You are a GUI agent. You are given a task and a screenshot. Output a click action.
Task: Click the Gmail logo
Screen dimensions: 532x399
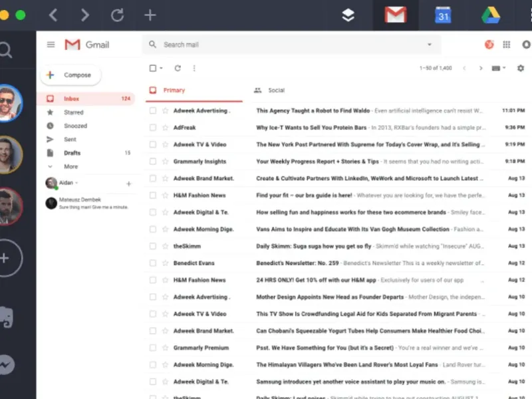pyautogui.click(x=87, y=45)
